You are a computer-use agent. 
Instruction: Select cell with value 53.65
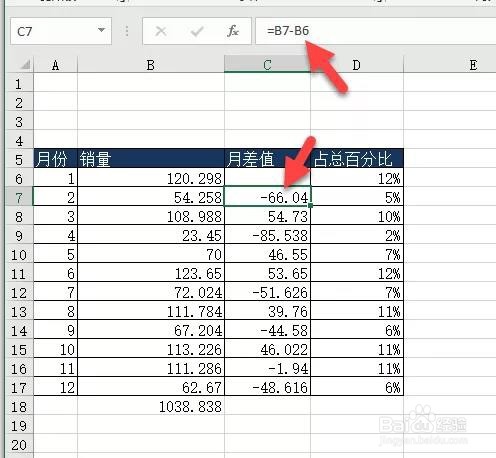pos(267,273)
